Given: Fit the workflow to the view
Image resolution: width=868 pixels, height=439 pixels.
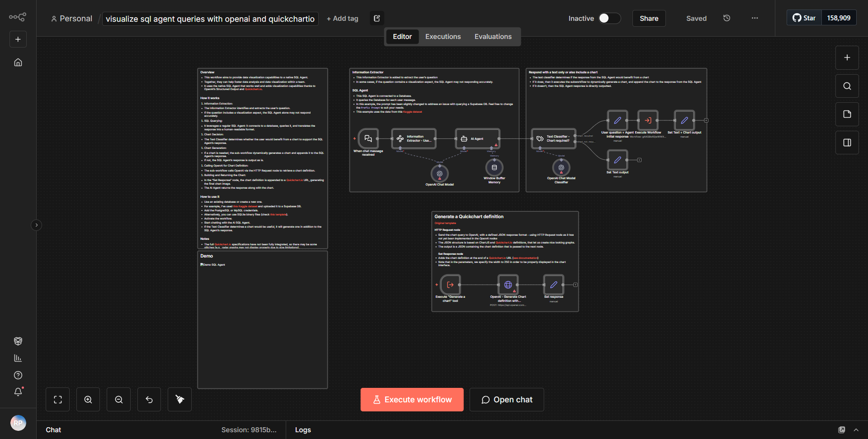Looking at the screenshot, I should (57, 399).
